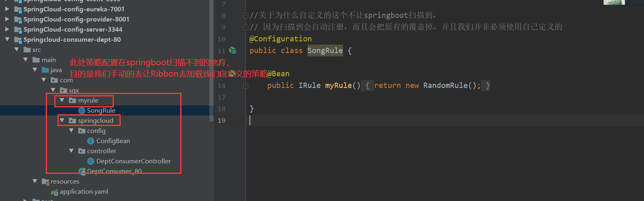Click the main folder icon
This screenshot has width=644, height=201.
tap(36, 60)
